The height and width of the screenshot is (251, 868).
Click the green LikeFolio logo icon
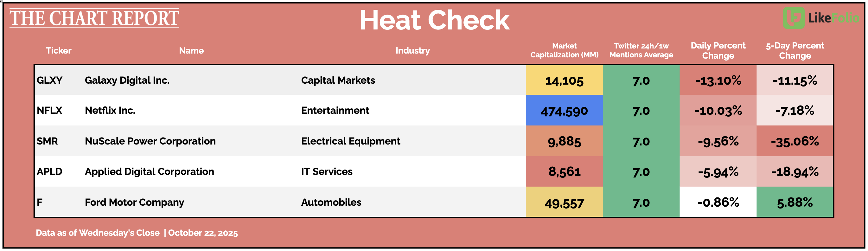pos(794,17)
